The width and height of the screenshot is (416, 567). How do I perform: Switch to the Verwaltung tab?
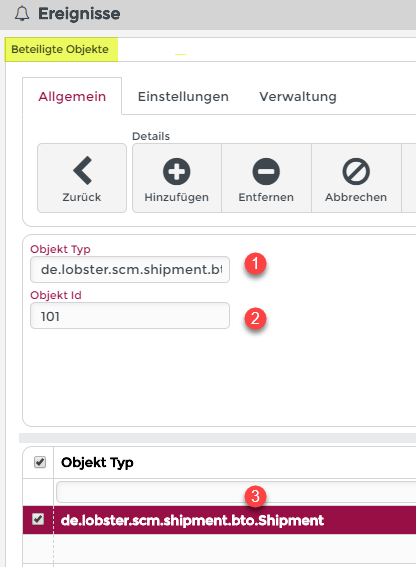point(298,97)
